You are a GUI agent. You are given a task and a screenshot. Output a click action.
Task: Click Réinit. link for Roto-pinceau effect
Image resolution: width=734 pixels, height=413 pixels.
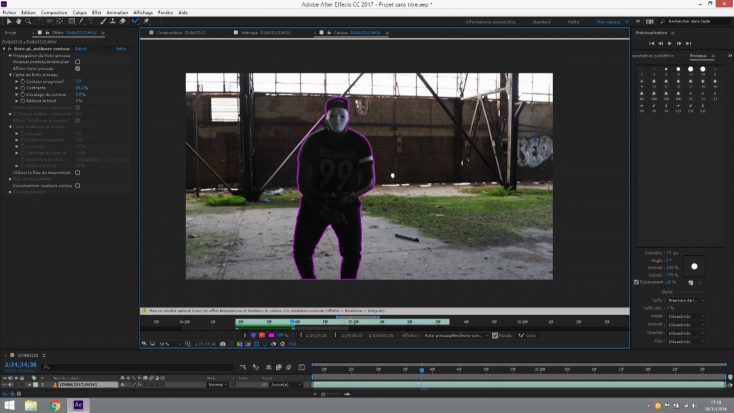pos(81,49)
